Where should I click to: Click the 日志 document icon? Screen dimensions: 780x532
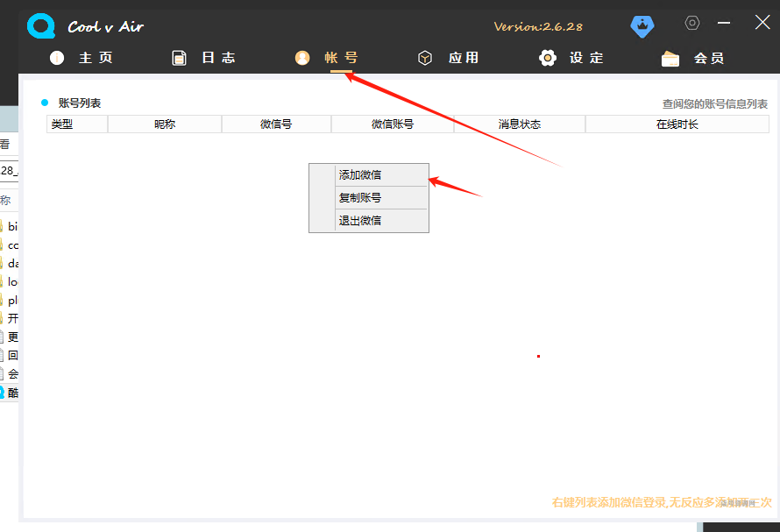click(179, 58)
